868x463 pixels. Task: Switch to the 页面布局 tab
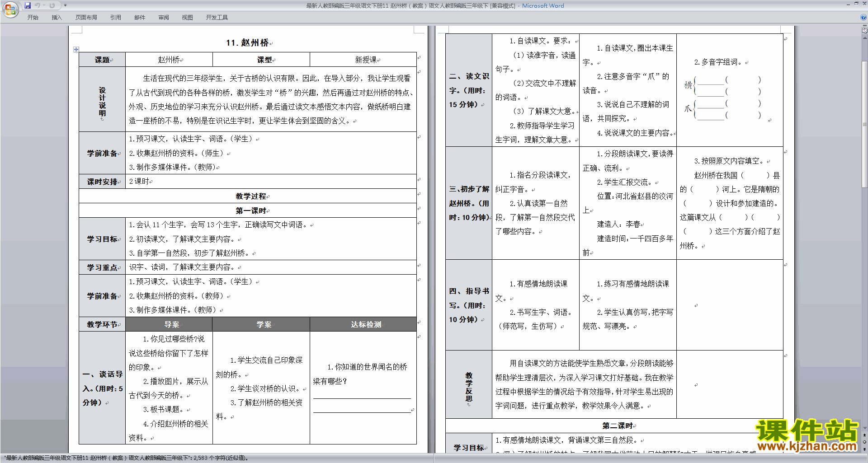point(86,17)
